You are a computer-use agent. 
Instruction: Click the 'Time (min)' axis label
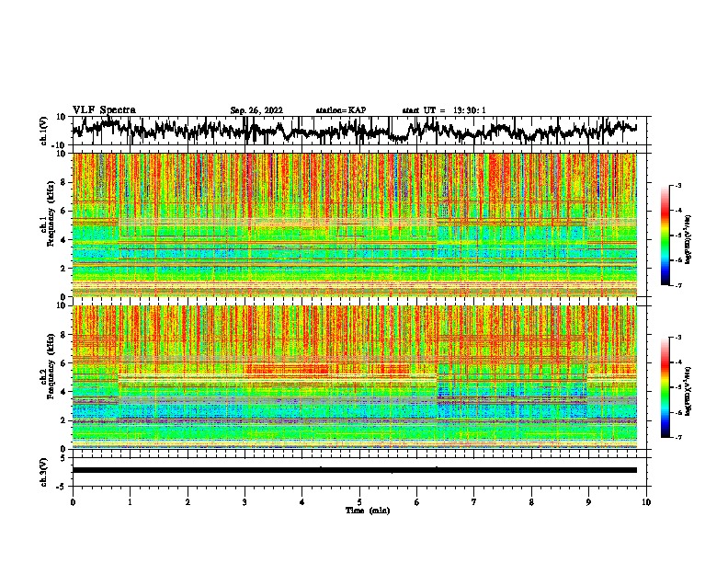[x=368, y=511]
